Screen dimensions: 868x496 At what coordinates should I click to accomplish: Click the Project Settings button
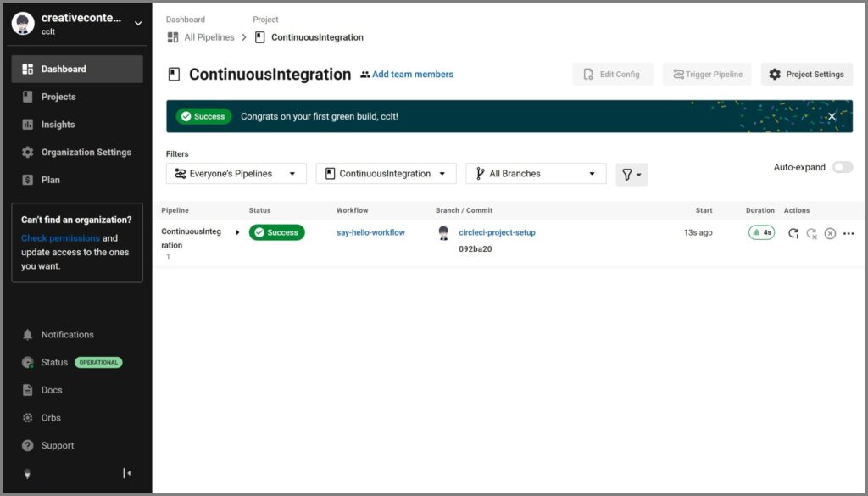coord(806,75)
